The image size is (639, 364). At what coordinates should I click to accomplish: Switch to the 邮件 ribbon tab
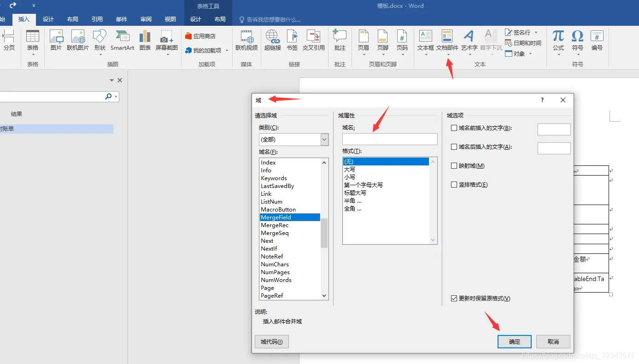(x=122, y=19)
